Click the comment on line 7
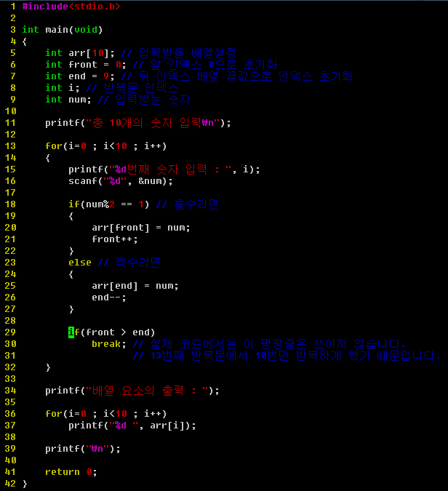 237,76
